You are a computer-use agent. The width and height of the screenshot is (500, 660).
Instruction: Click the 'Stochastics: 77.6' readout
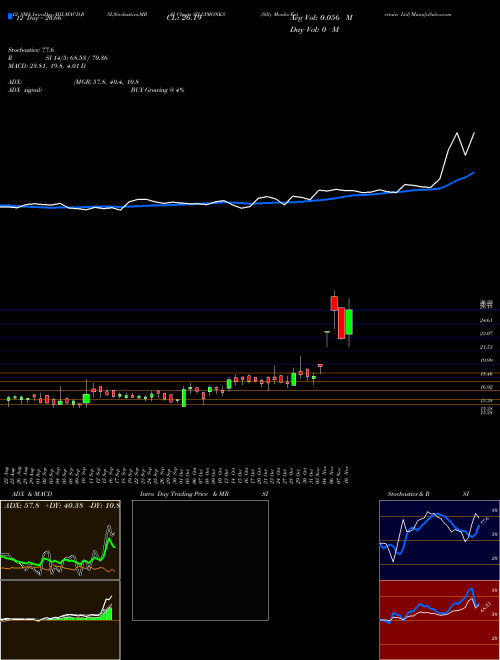(x=31, y=50)
